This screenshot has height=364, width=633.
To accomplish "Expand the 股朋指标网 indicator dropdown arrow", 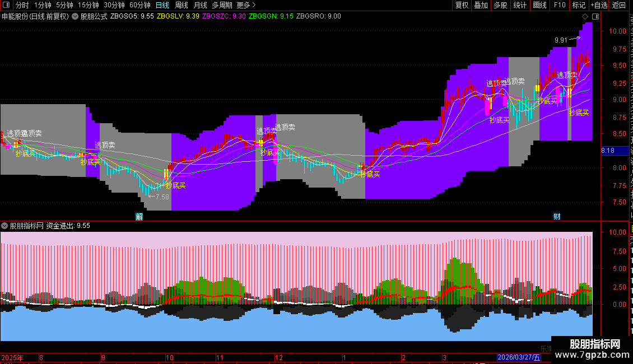I will point(4,226).
